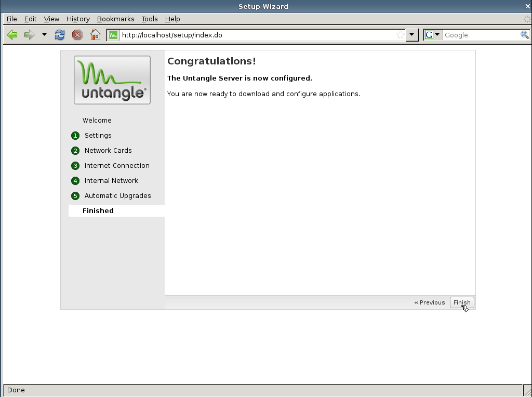Open the View menu
Image resolution: width=532 pixels, height=397 pixels.
pos(51,19)
